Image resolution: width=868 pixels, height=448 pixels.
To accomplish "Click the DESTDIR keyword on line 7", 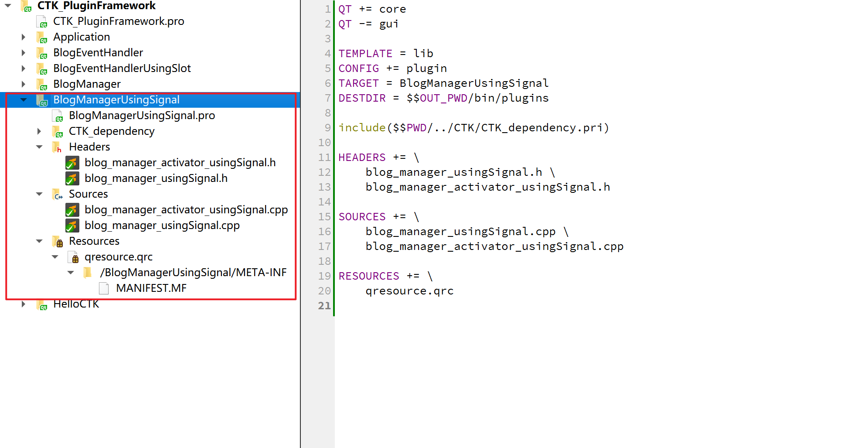I will pos(362,98).
